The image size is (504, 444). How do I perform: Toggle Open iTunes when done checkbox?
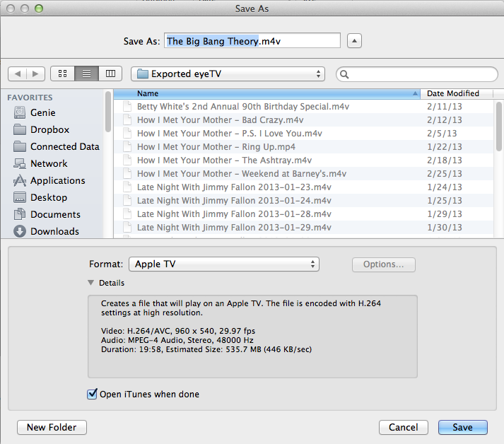point(92,394)
